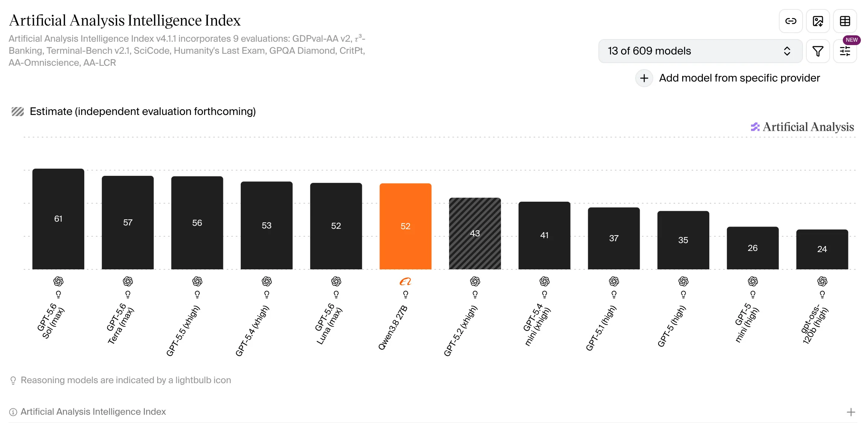
Task: Click the GPT-5.5 (xhigh) axis label
Action: click(183, 331)
